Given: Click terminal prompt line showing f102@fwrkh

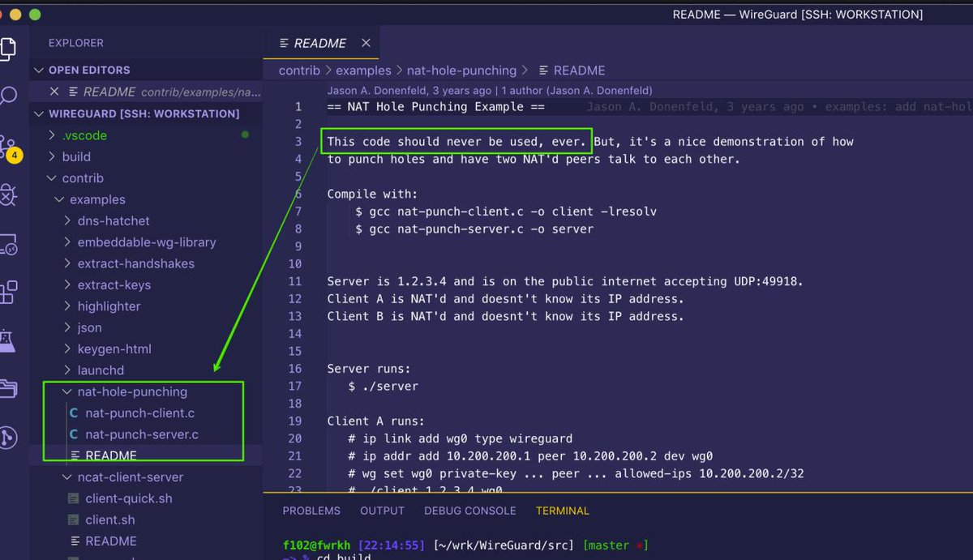Looking at the screenshot, I should coord(465,545).
